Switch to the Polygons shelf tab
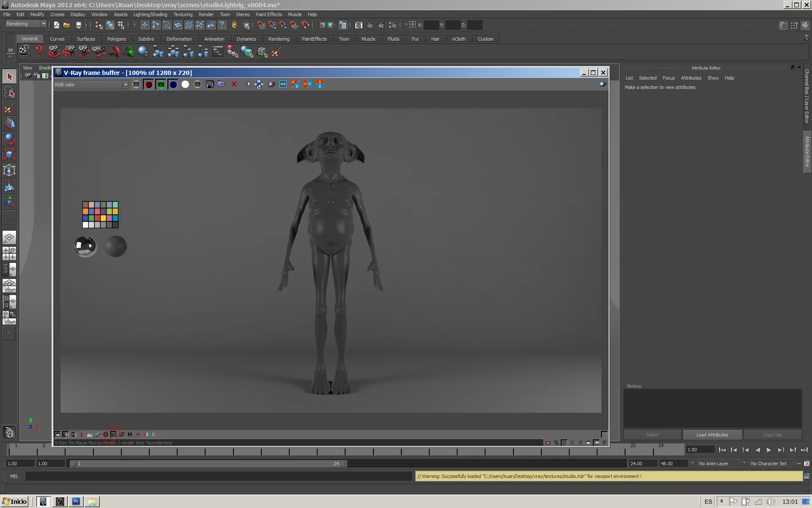This screenshot has height=508, width=812. [116, 39]
